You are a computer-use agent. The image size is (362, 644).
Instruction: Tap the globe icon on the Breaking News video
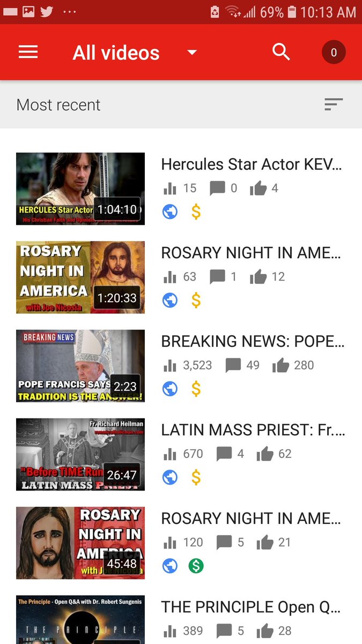coord(170,389)
